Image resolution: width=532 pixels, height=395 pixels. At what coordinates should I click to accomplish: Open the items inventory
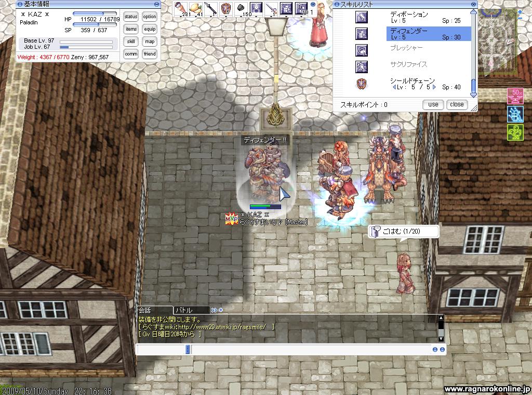(131, 29)
